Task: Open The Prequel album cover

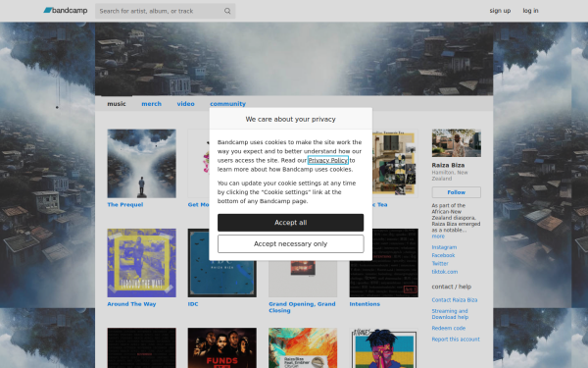Action: pyautogui.click(x=141, y=163)
